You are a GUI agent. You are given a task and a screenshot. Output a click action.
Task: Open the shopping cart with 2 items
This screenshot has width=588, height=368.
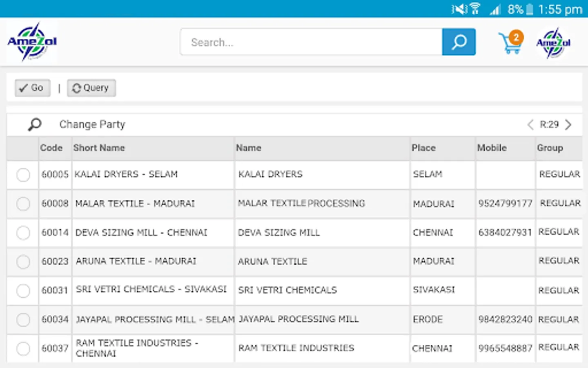click(510, 43)
